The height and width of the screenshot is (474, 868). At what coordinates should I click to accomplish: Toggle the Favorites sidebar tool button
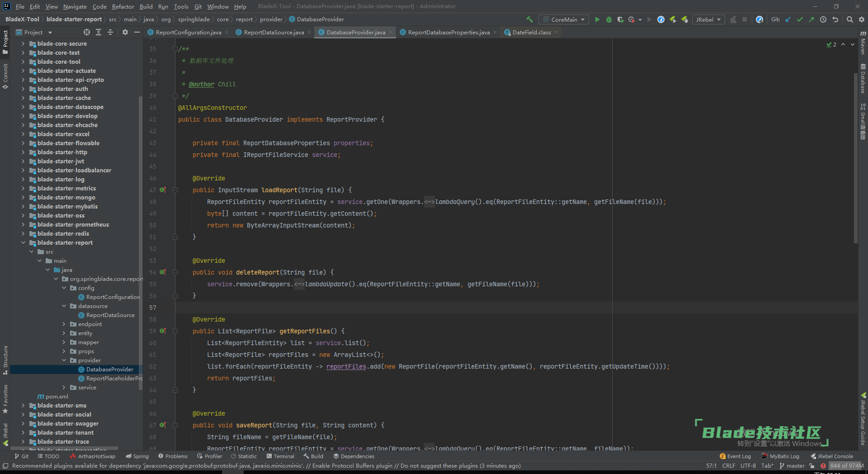5,399
